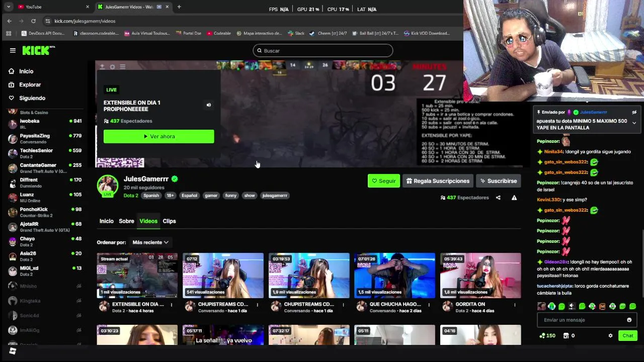Screen dimensions: 644x362
Task: Open the browser tab search dropdown
Action: (x=8, y=7)
